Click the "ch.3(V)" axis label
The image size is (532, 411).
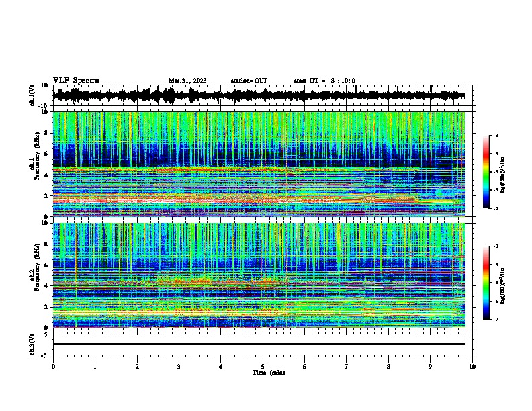pos(32,345)
